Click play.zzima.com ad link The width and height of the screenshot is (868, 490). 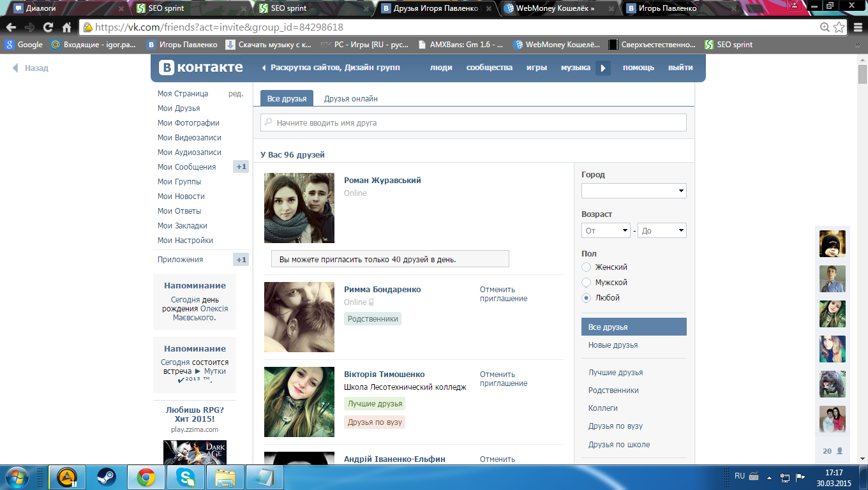click(195, 429)
